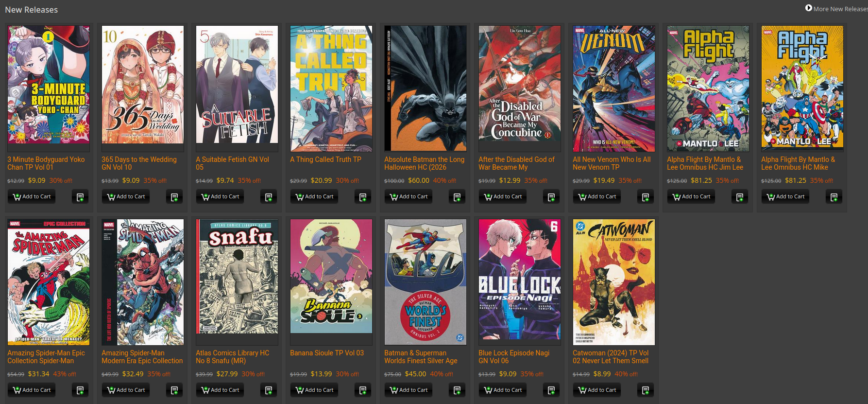The image size is (868, 404).
Task: Click wishlist icon for Banana Sioule Vol 03
Action: pyautogui.click(x=363, y=390)
